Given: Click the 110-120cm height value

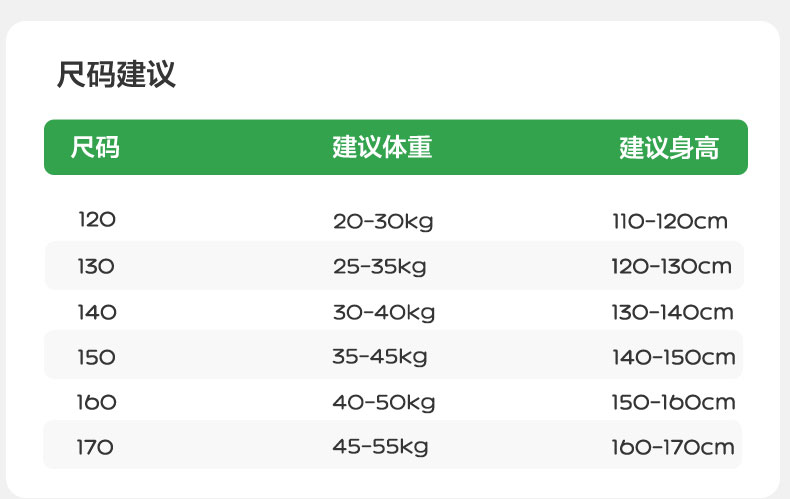Looking at the screenshot, I should 670,221.
